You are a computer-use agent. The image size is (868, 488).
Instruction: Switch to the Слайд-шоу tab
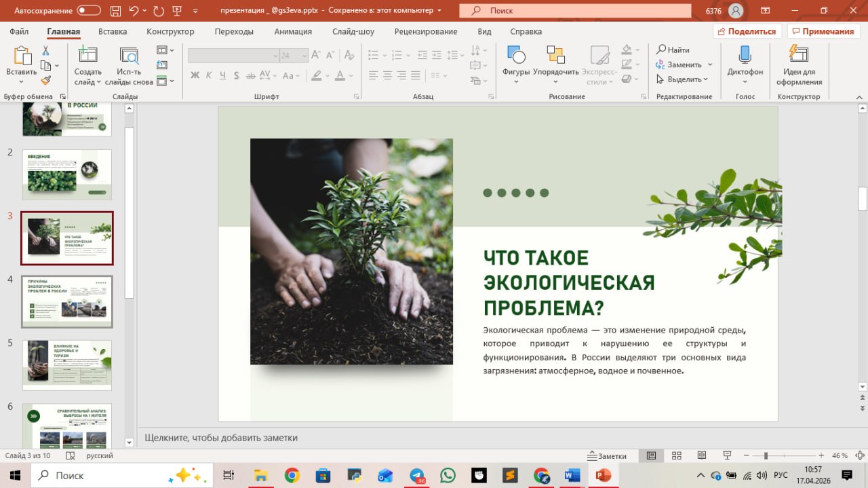click(353, 31)
